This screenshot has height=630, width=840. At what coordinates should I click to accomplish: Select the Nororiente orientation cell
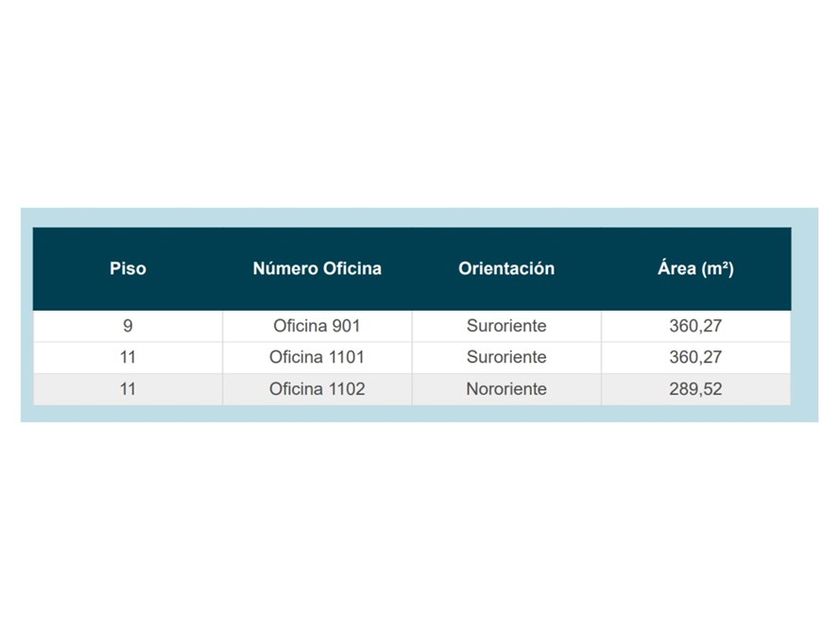coord(506,389)
